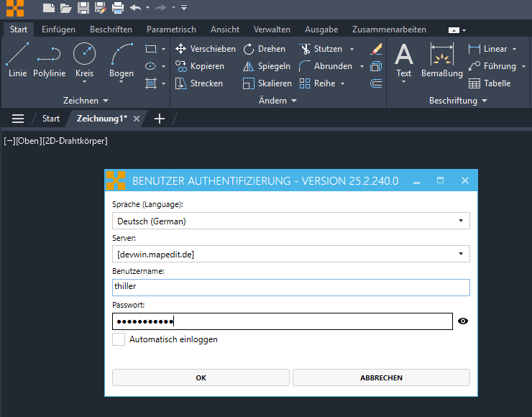The image size is (532, 417).
Task: Click the Benutzername input field
Action: click(x=290, y=288)
